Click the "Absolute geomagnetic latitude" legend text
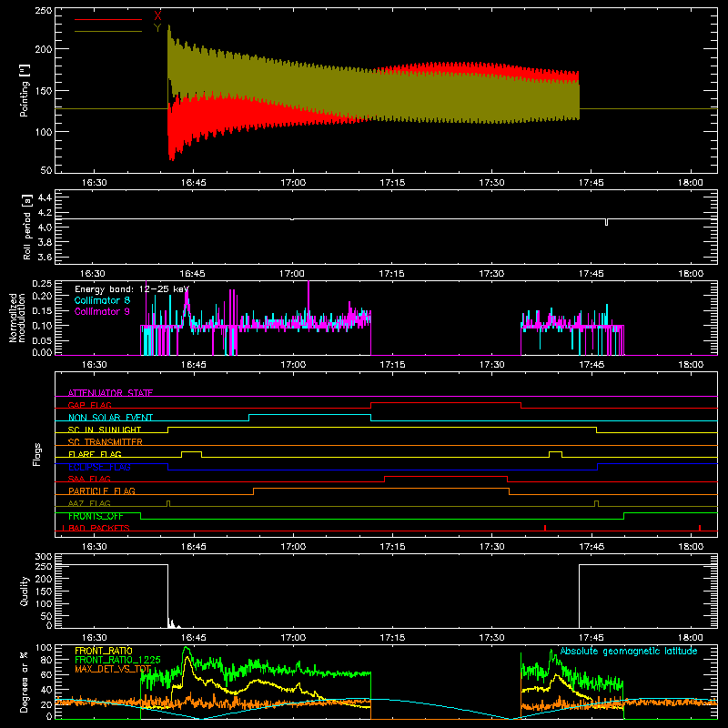The height and width of the screenshot is (728, 728). pos(629,652)
